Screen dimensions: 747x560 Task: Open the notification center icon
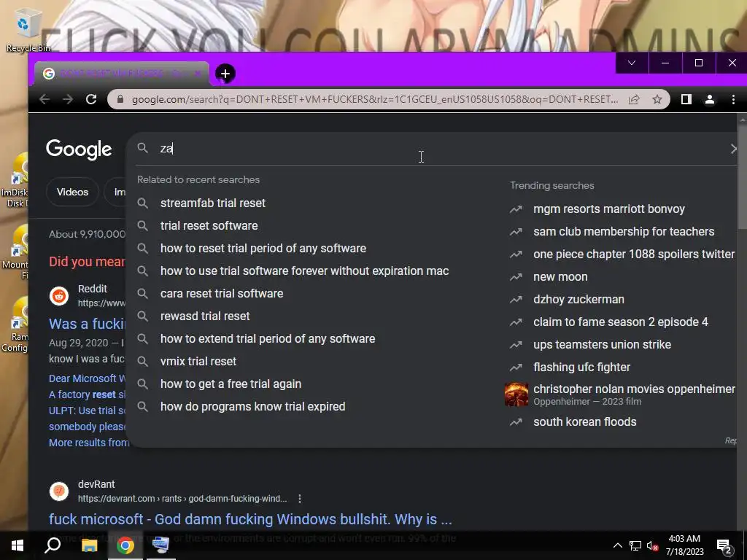(x=724, y=546)
